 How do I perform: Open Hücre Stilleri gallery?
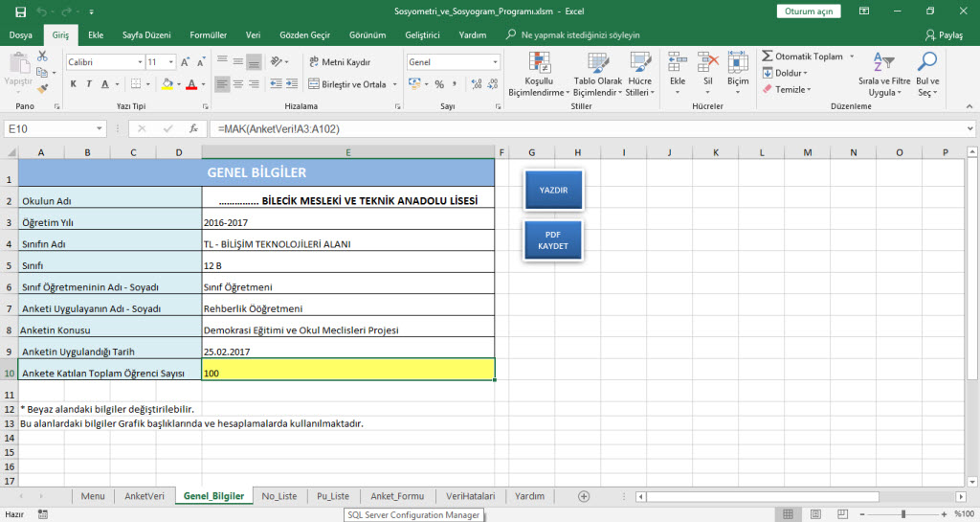[x=640, y=75]
